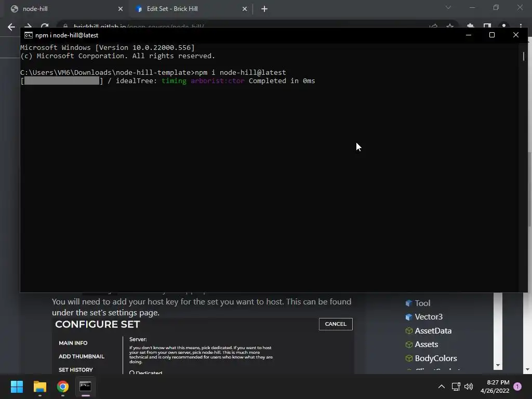Close the npm command prompt window
This screenshot has width=532, height=399.
[516, 35]
